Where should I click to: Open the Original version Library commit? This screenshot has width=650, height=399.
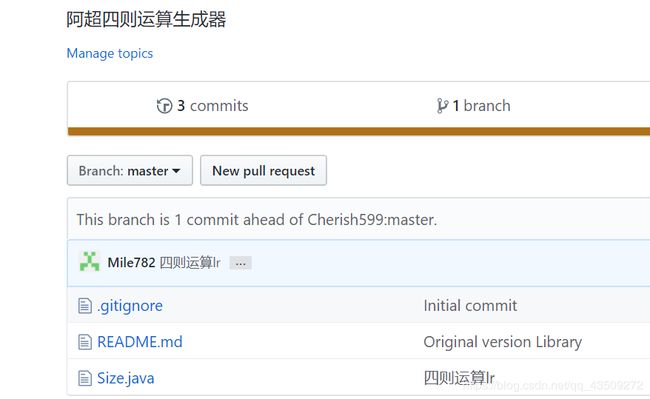click(x=502, y=342)
